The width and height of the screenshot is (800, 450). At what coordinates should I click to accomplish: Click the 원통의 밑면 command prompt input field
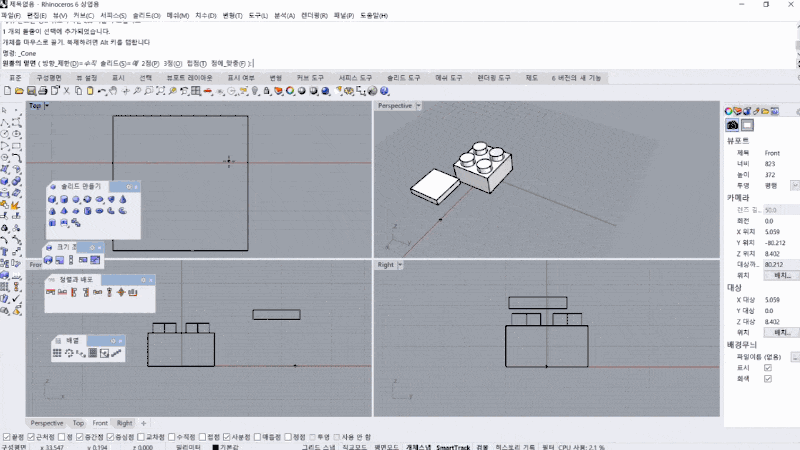click(x=398, y=64)
